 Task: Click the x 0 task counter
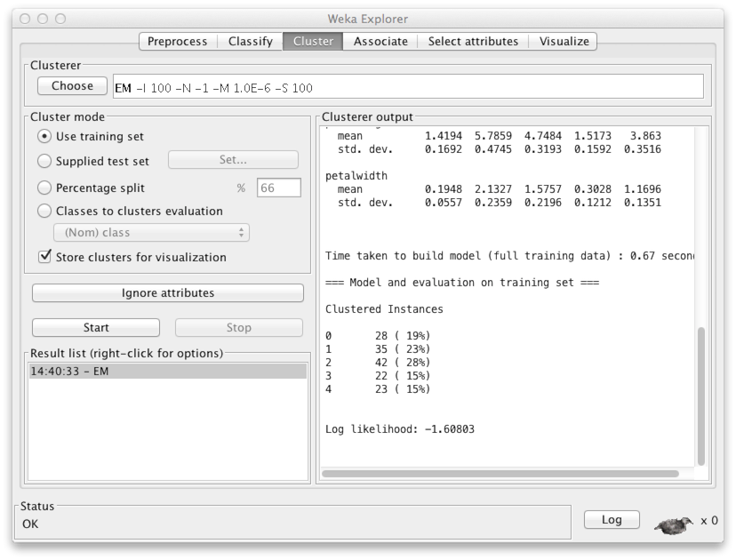point(708,521)
